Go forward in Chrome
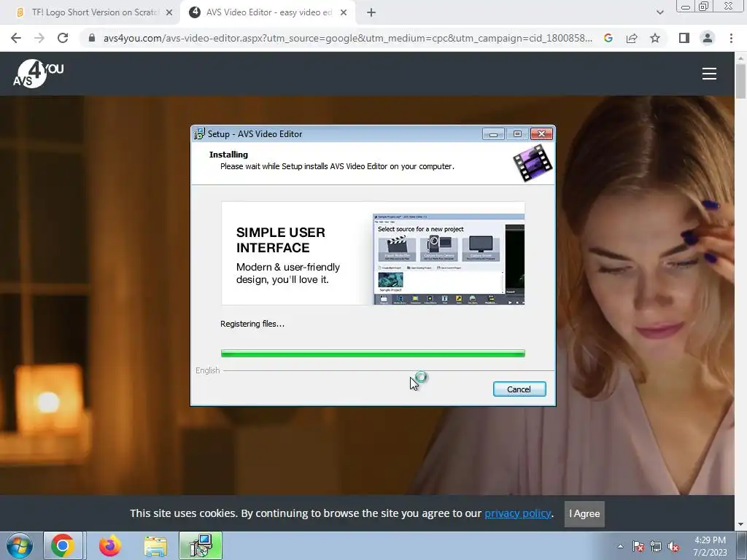 click(x=39, y=38)
